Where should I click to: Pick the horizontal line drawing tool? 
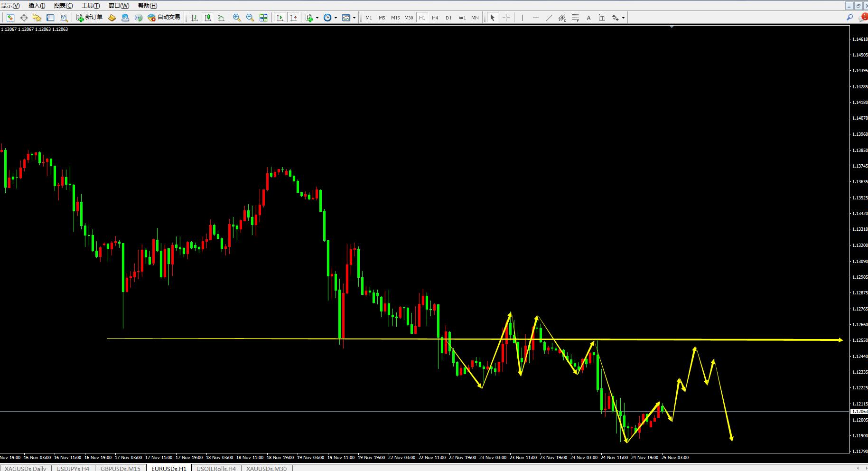[536, 18]
